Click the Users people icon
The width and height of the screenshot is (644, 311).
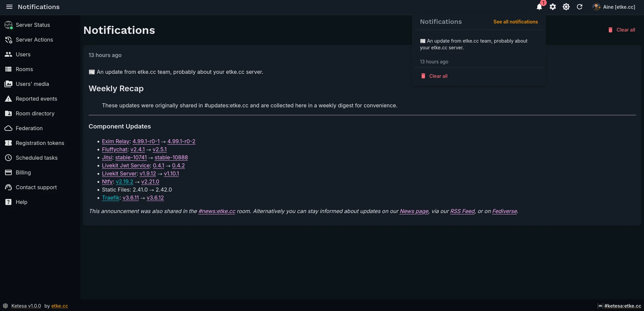8,54
